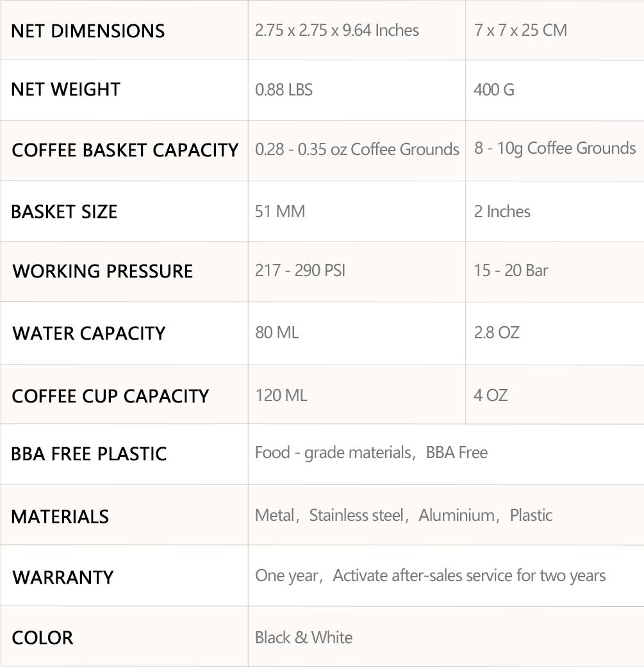Select the BBA FREE PLASTIC label
The image size is (644, 667).
pyautogui.click(x=89, y=454)
